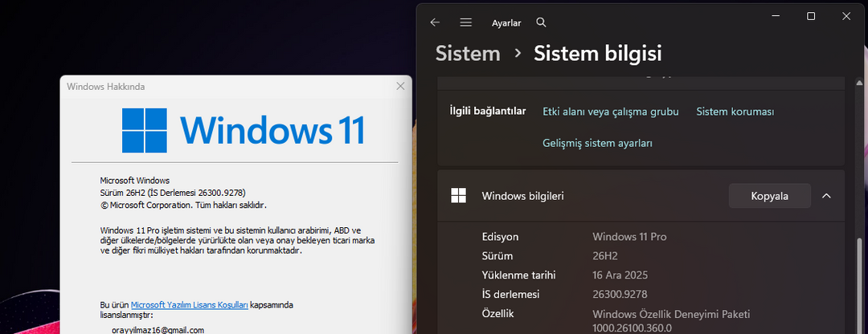The image size is (868, 334).
Task: Click the Settings page vertical scrollbar thumb
Action: click(860, 285)
